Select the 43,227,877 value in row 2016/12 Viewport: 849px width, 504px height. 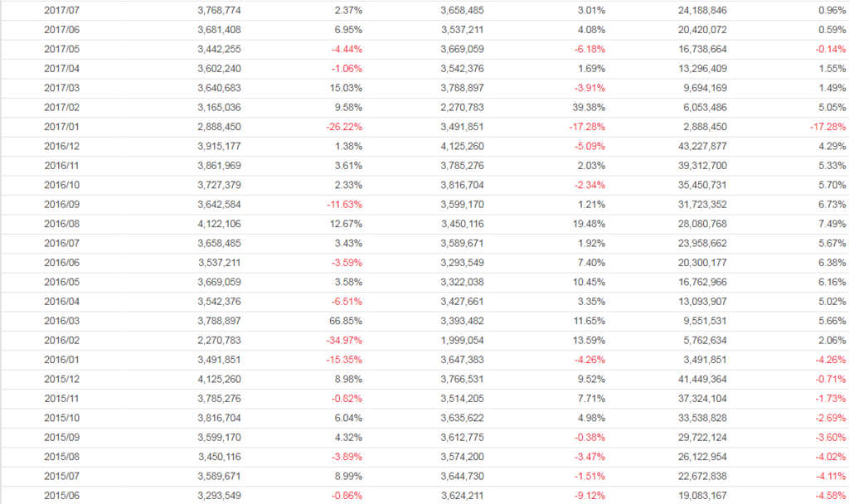701,147
